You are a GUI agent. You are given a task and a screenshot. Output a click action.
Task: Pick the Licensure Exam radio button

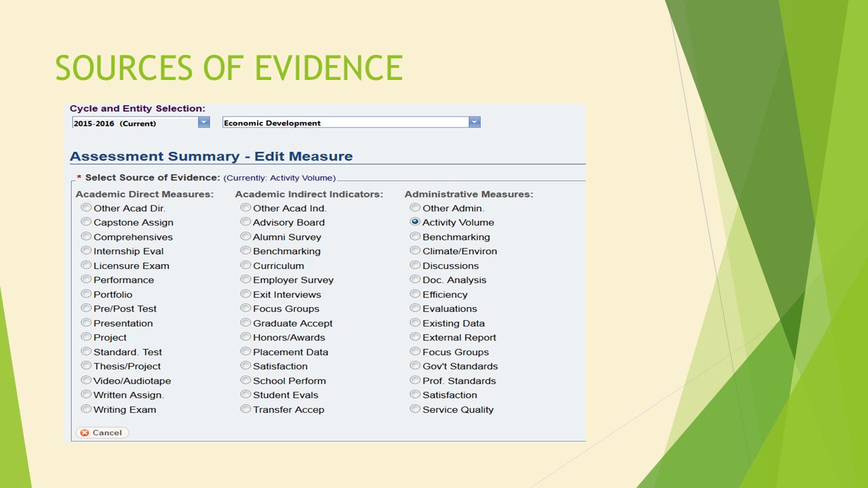[x=86, y=265]
